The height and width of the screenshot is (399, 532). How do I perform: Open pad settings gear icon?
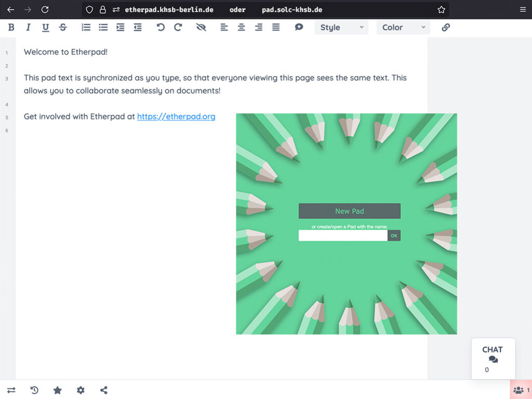81,390
